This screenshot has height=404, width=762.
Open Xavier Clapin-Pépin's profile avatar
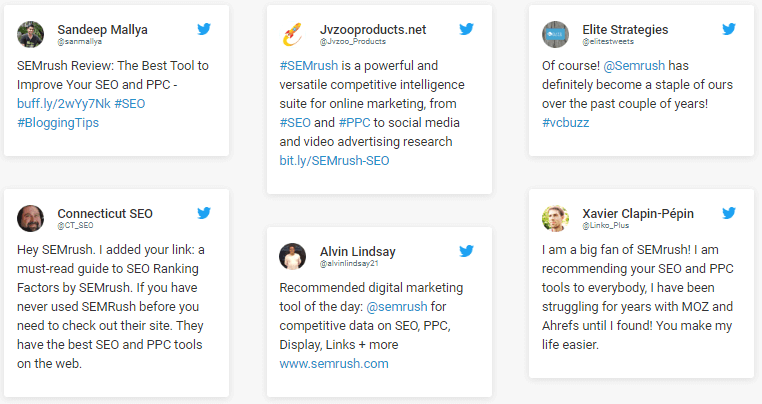(555, 219)
